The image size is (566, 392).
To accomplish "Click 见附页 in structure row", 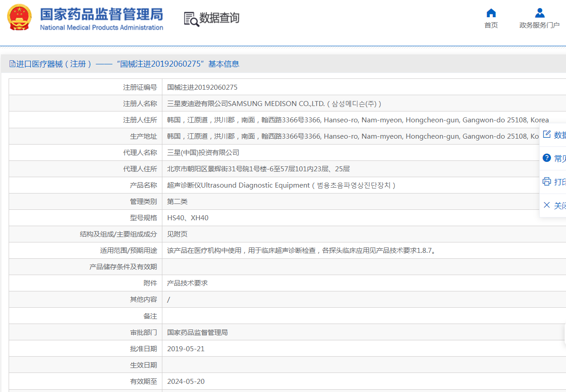I will coord(177,234).
